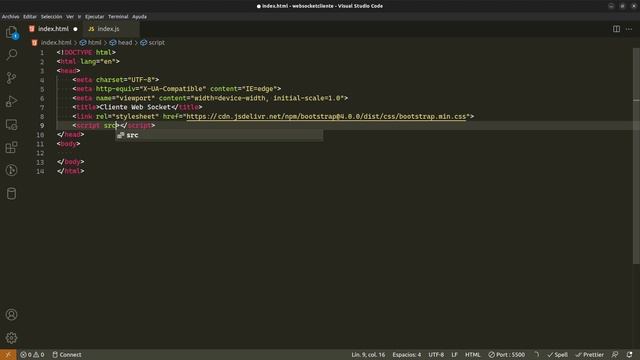This screenshot has height=360, width=640.
Task: Switch to the index.html tab
Action: 53,29
